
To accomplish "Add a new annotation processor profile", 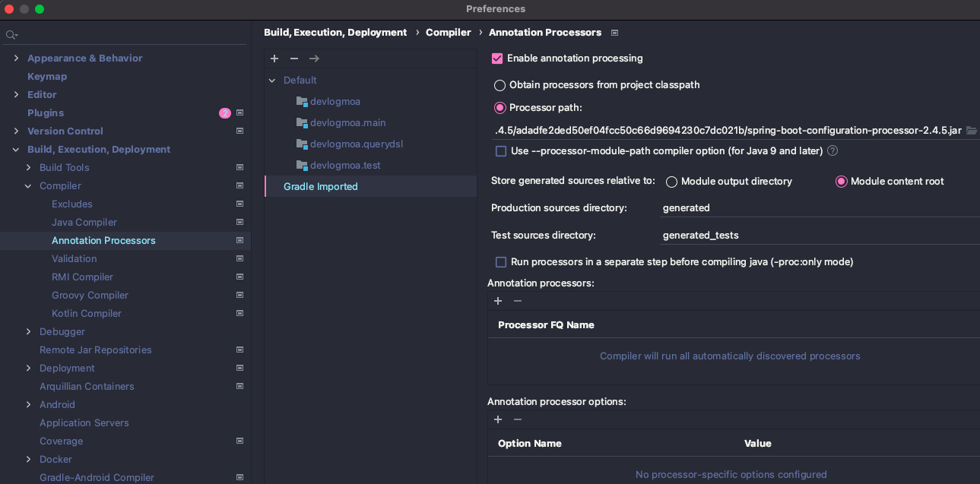I will pos(274,59).
